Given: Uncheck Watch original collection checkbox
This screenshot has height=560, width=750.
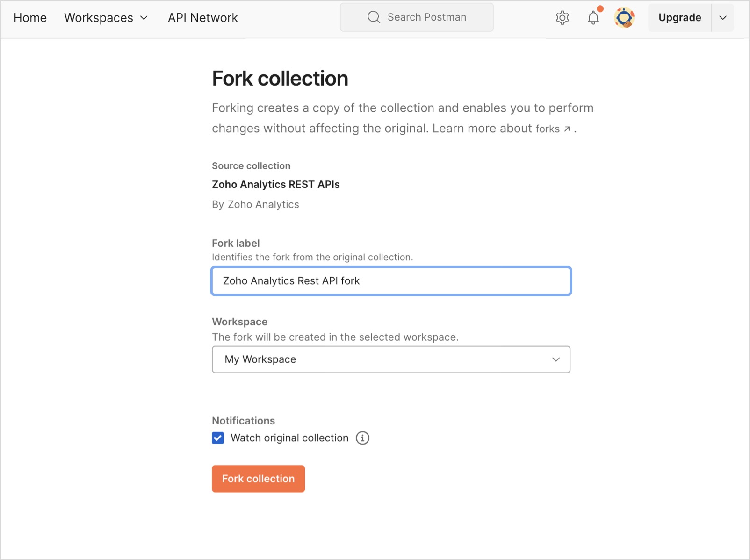Looking at the screenshot, I should 218,438.
